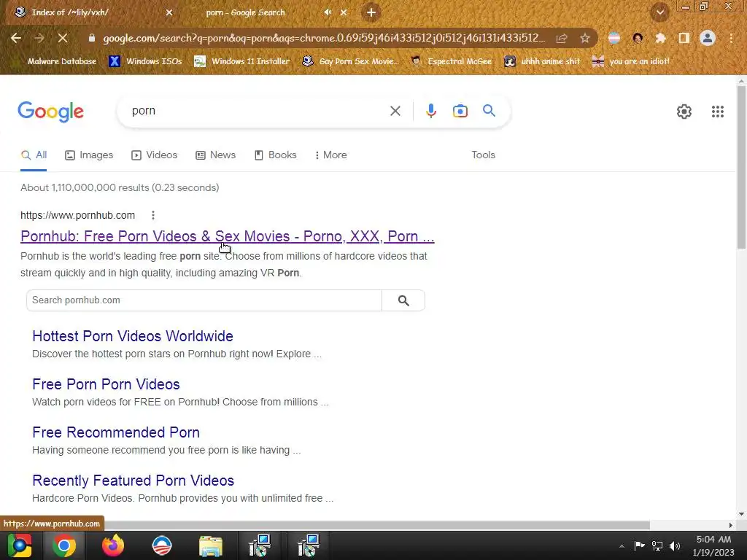Switch to the Videos results tab

point(155,155)
